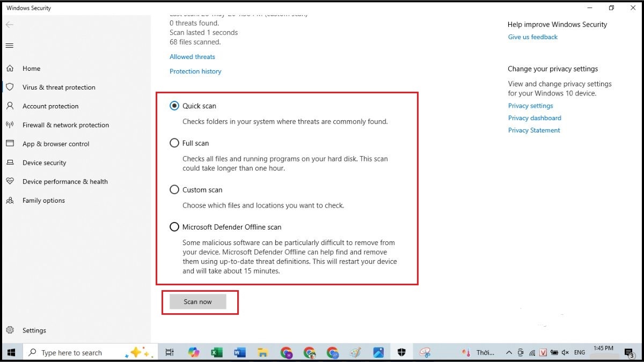Click the Meet Now tray icon
Screen dimensions: 644x362
coord(521,352)
